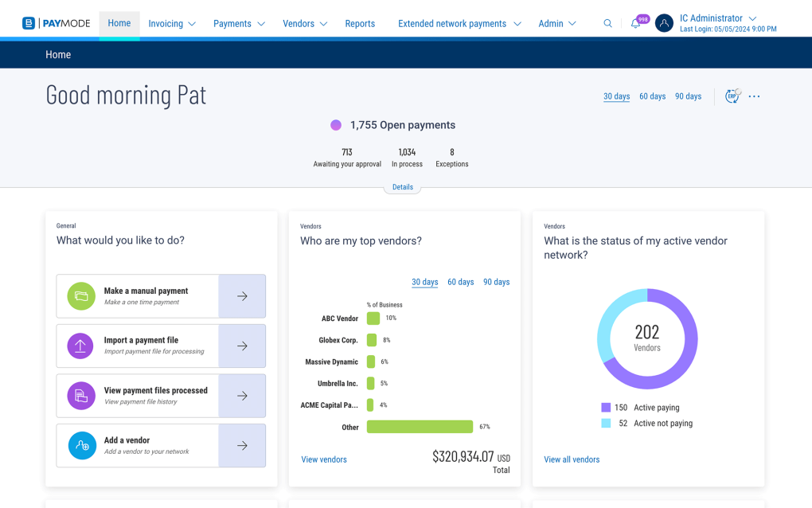
Task: Click the Import a payment file arrow
Action: click(x=242, y=346)
